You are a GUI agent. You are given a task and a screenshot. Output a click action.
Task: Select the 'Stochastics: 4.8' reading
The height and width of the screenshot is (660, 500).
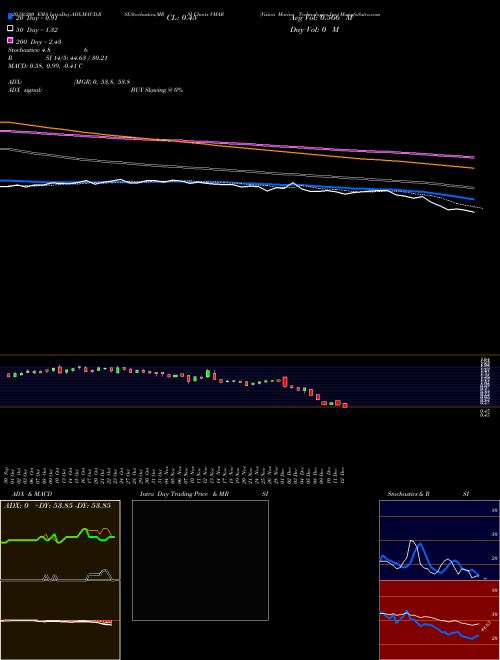pyautogui.click(x=29, y=50)
